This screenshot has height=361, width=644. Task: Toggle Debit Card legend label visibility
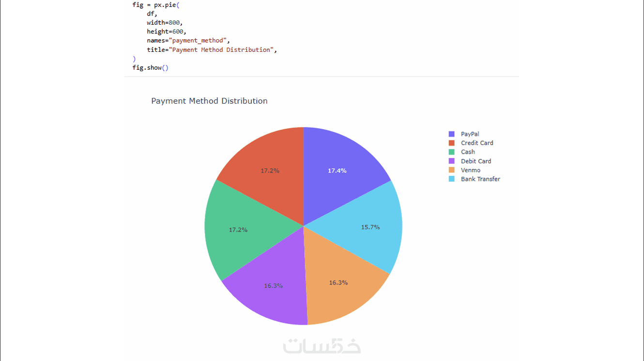coord(475,161)
